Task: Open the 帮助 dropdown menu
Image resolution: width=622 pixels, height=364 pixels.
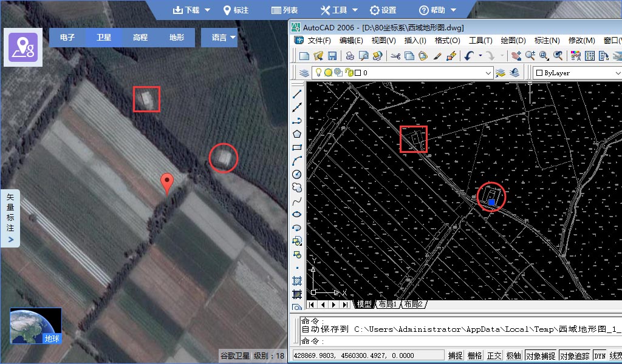Action: 438,10
